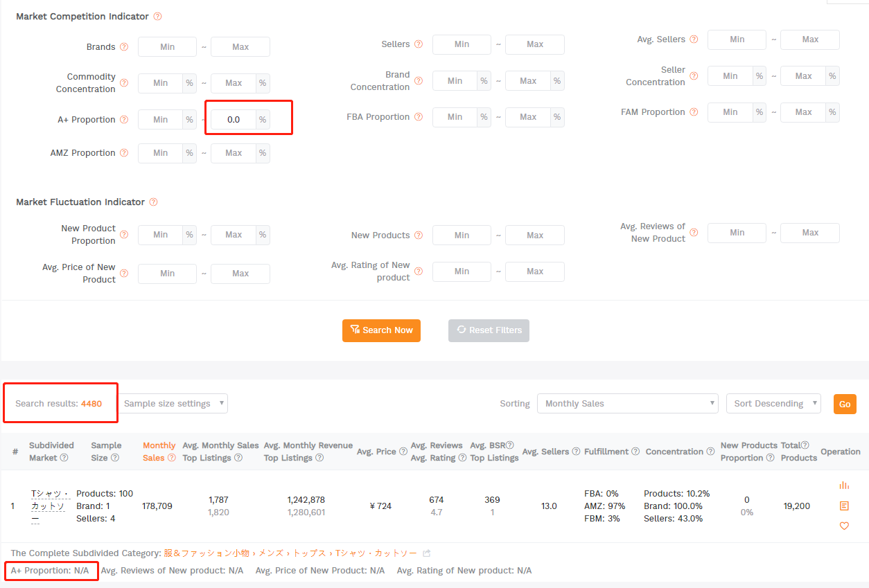Open the Sort Descending order dropdown
Screen dimensions: 869x588
pyautogui.click(x=773, y=404)
